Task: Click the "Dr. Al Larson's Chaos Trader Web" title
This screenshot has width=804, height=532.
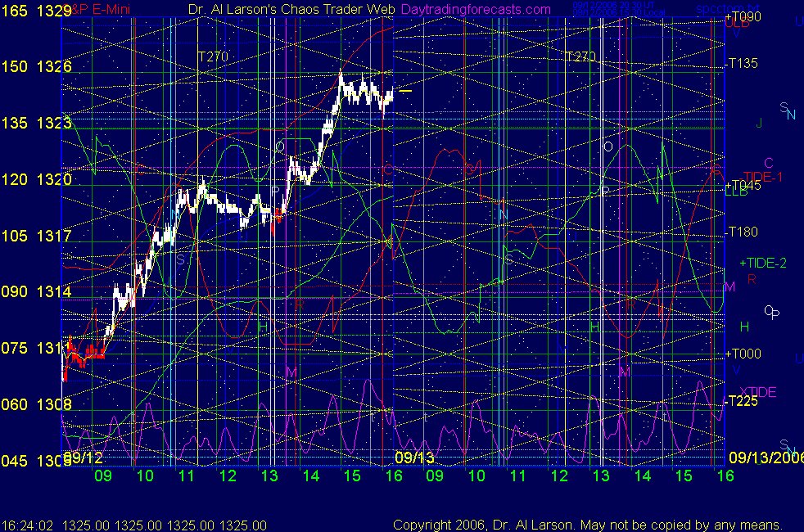Action: click(x=291, y=9)
